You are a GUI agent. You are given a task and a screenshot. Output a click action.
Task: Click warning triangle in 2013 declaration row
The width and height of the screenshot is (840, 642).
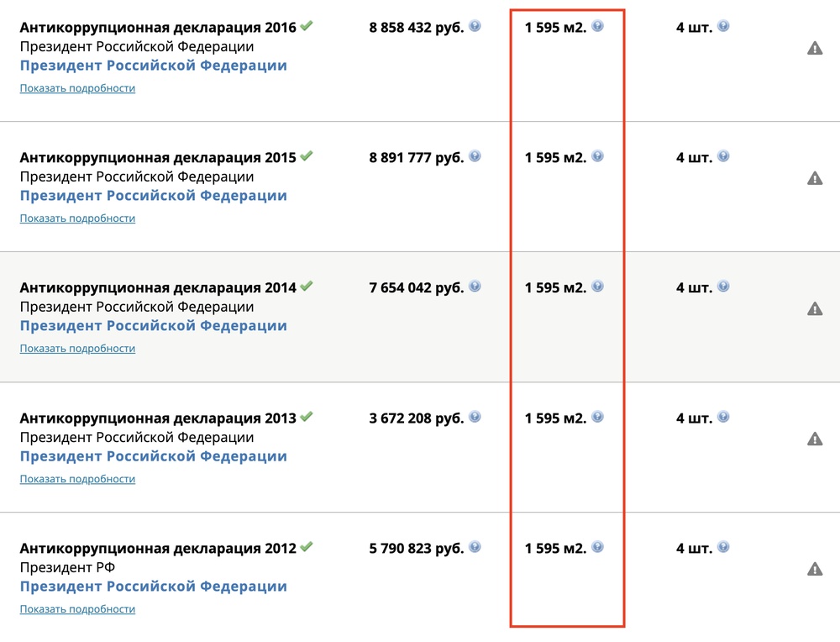[815, 439]
